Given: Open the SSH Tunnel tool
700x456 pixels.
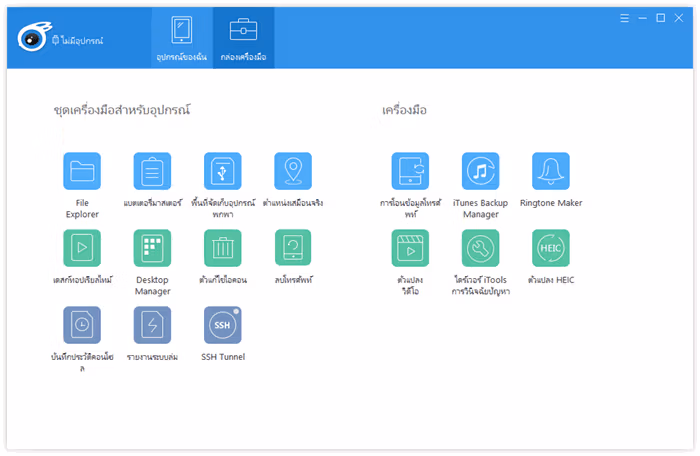Looking at the screenshot, I should tap(223, 325).
